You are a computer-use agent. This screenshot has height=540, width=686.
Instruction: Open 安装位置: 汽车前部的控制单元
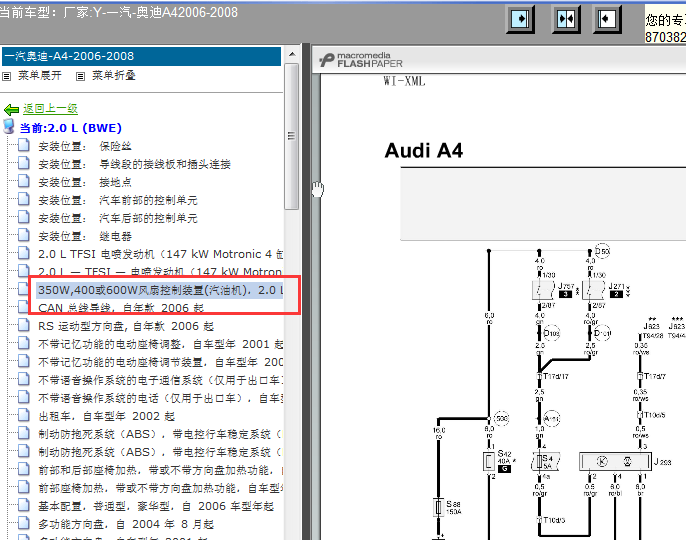pos(118,200)
